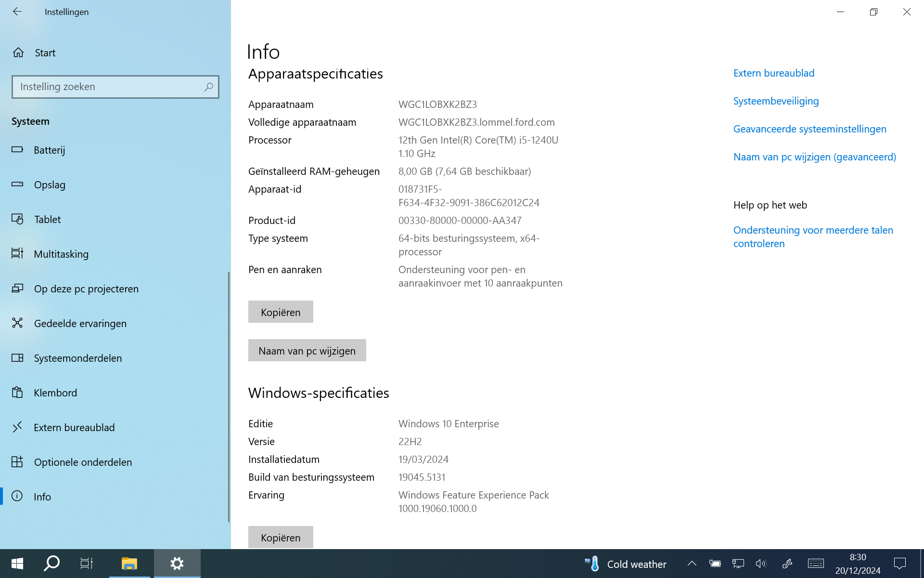Viewport: 924px width, 578px height.
Task: Click the battery icon in system tray
Action: tap(715, 564)
